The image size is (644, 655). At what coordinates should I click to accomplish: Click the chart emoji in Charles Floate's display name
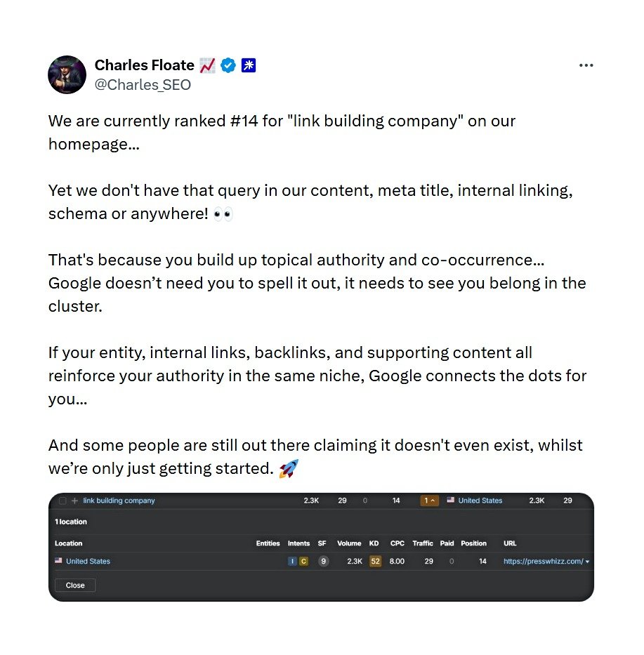coord(206,65)
